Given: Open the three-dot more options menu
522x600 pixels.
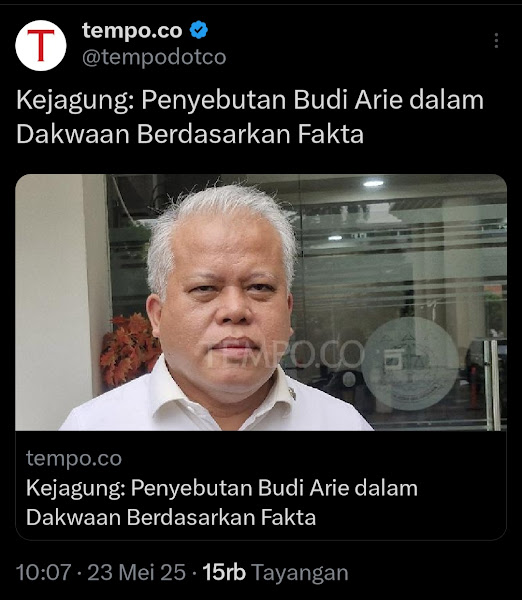Looking at the screenshot, I should tap(496, 41).
